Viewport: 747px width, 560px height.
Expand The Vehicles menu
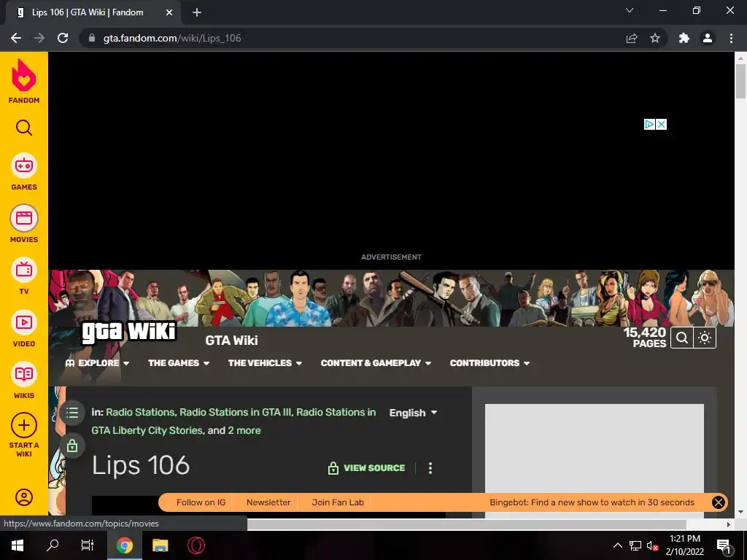(x=265, y=363)
